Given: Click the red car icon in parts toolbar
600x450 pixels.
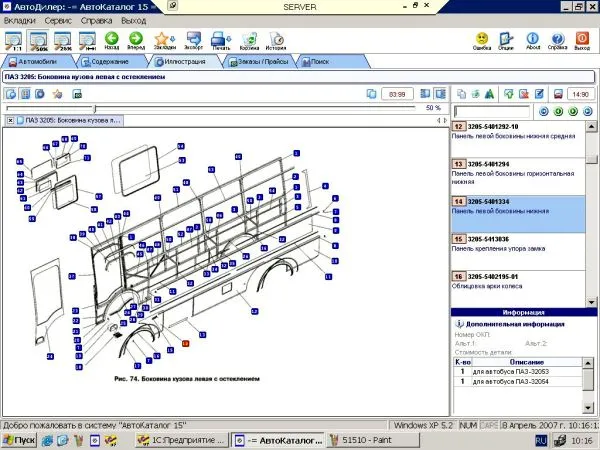Looking at the screenshot, I should pyautogui.click(x=558, y=94).
